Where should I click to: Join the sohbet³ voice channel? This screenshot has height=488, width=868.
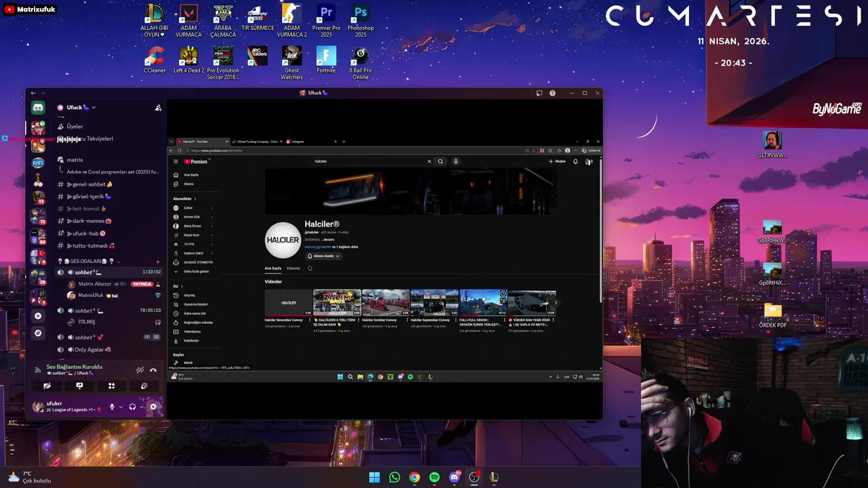(108, 337)
